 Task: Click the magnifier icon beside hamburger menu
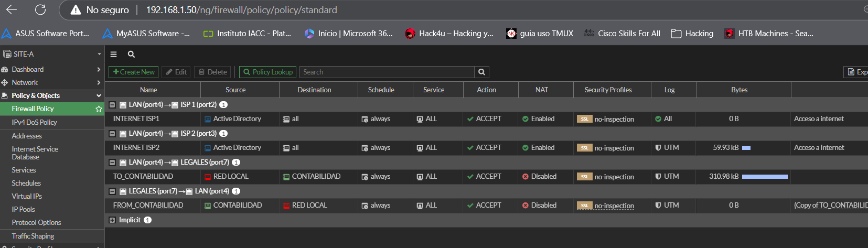tap(131, 54)
